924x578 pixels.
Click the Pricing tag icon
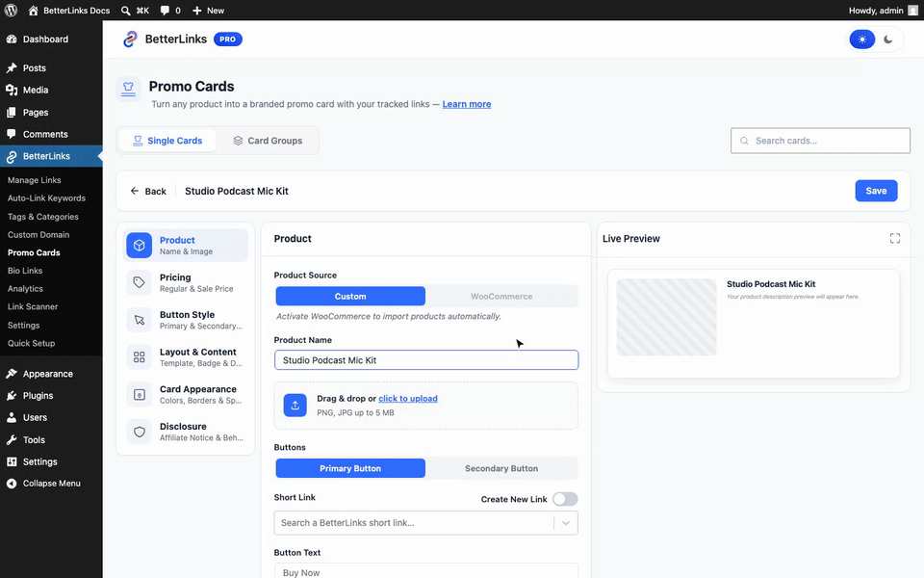(139, 282)
